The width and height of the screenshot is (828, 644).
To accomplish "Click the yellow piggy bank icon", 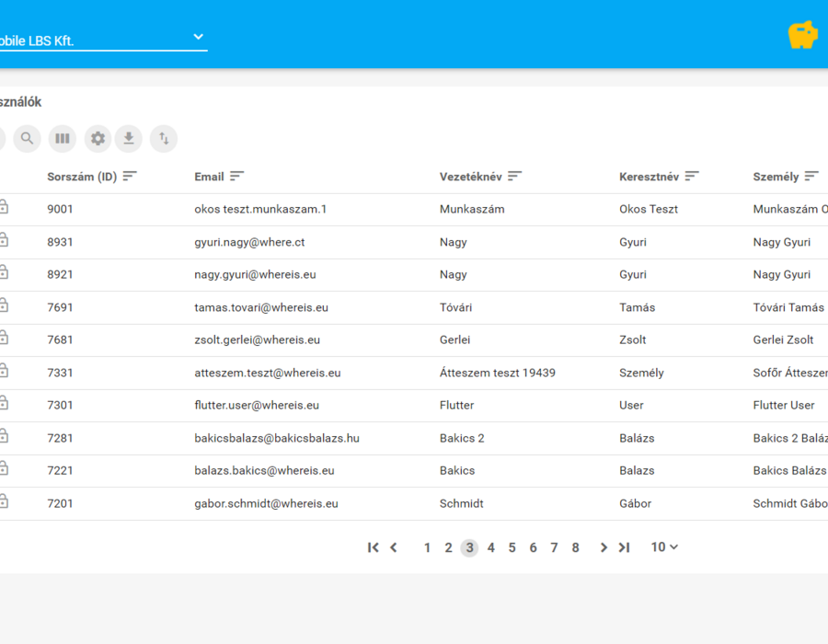I will coord(802,35).
